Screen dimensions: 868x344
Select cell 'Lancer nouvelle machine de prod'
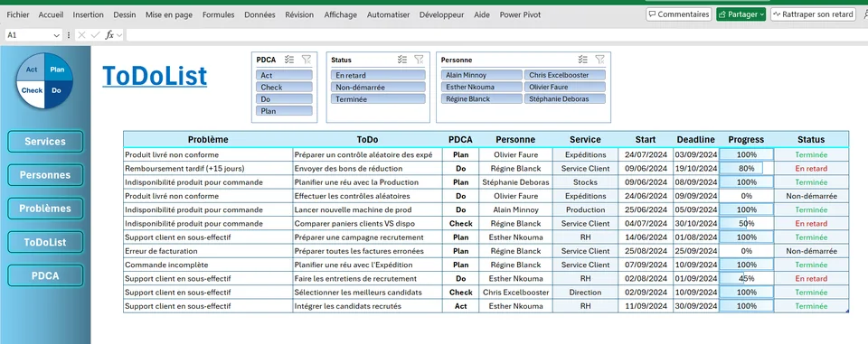(x=368, y=209)
